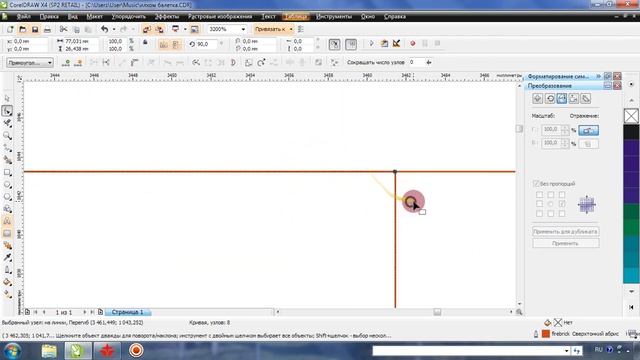The image size is (640, 360).
Task: Open the 'Файл' menu
Action: [24, 16]
